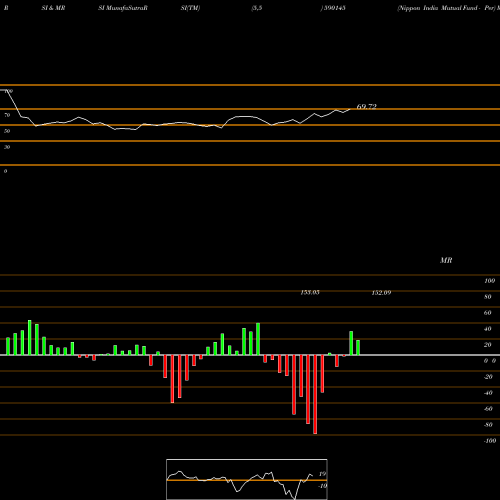
Task: Click the MR panel label
Action: click(x=446, y=260)
